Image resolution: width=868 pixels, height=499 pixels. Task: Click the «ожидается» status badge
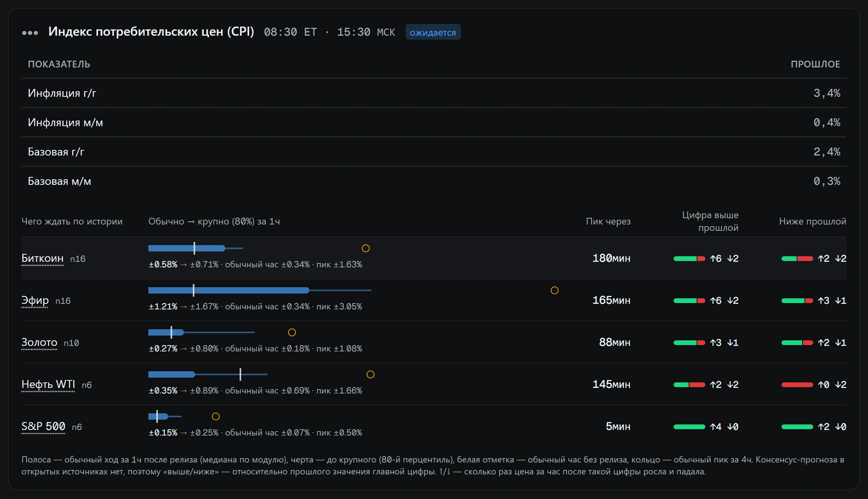(x=433, y=32)
